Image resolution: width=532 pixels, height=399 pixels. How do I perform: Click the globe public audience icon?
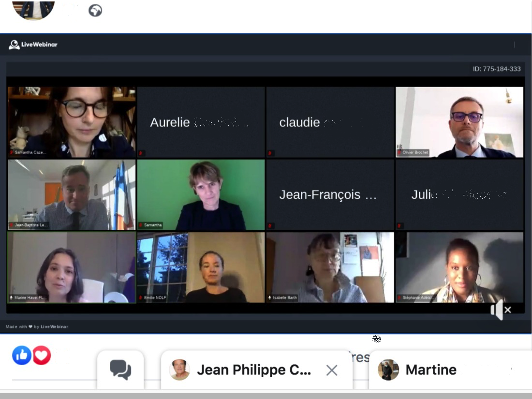pyautogui.click(x=95, y=11)
